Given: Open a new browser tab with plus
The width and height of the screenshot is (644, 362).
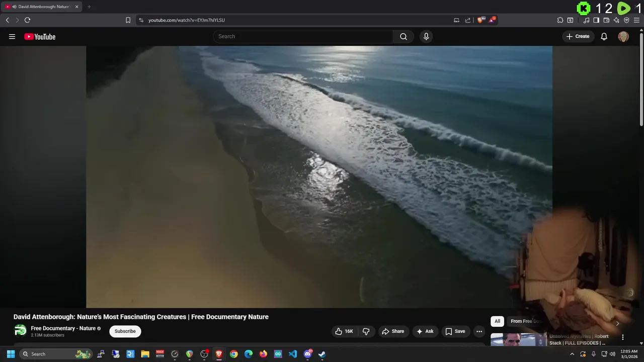Looking at the screenshot, I should (89, 7).
